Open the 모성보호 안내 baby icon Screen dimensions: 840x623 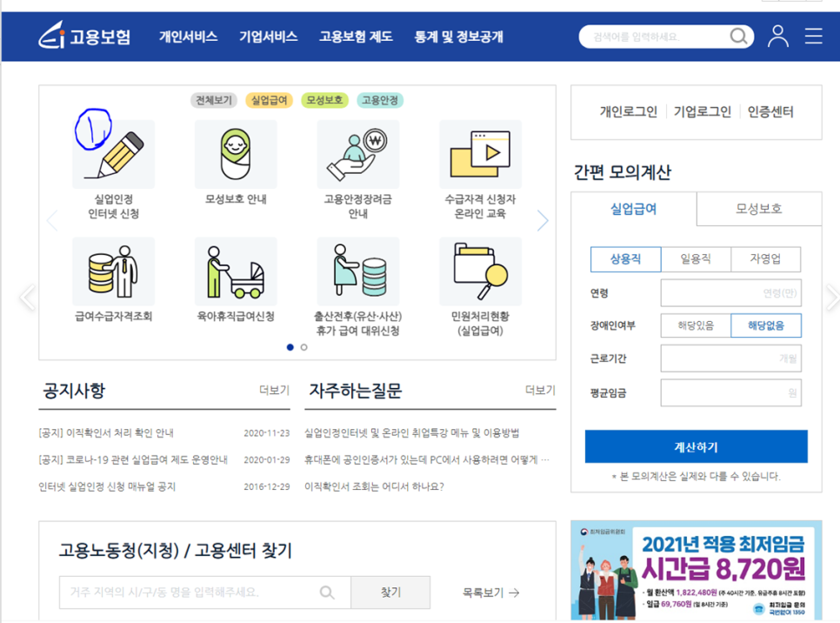[x=236, y=154]
